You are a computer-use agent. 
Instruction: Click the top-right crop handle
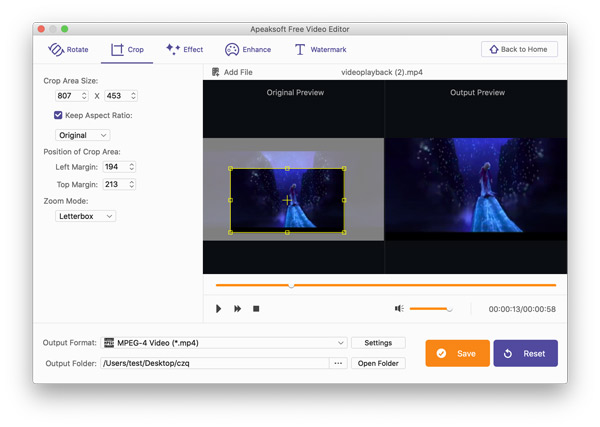tap(344, 168)
